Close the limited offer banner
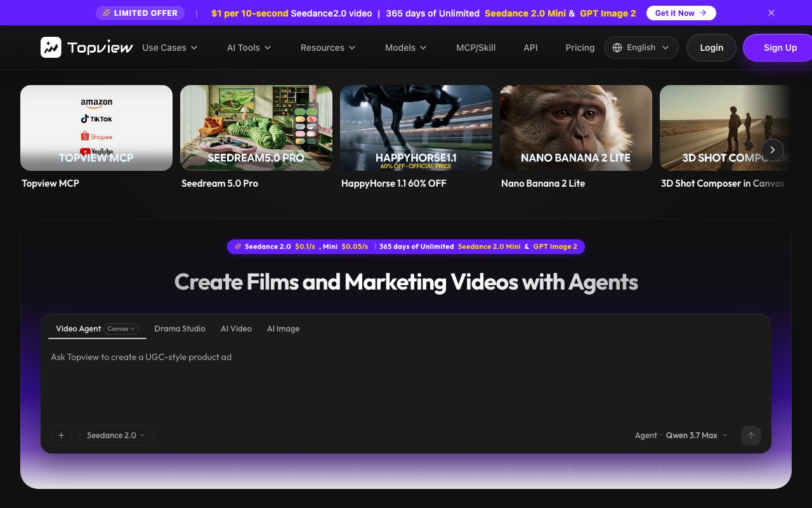This screenshot has width=812, height=508. point(771,13)
